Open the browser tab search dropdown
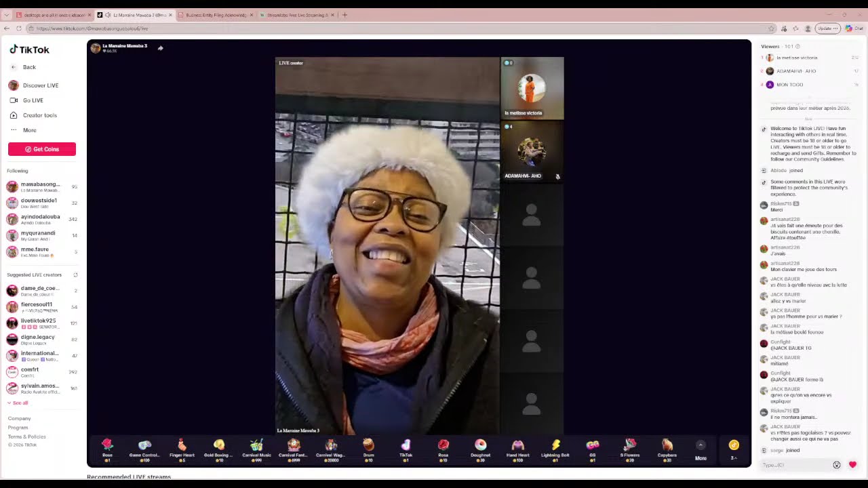The width and height of the screenshot is (868, 488). point(6,15)
